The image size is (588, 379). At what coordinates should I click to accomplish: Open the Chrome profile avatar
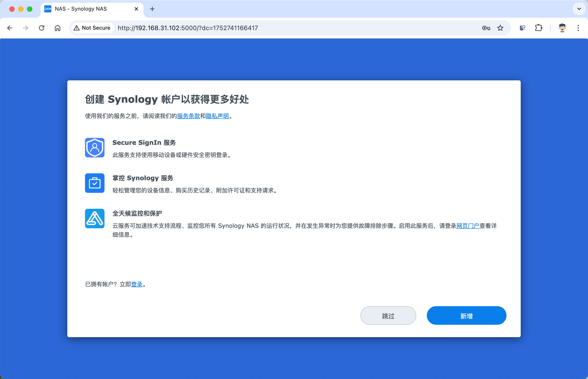(562, 28)
